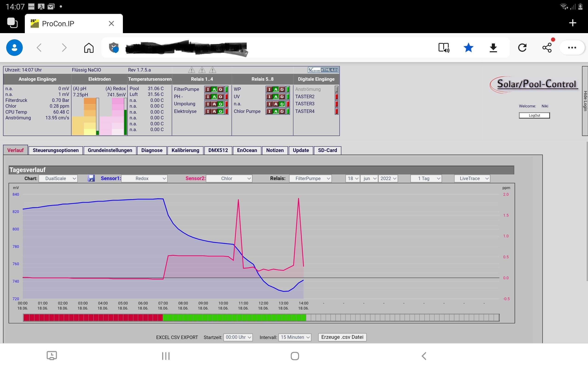Screen dimensions: 588x368
Task: Open the LiveTrace dropdown
Action: [472, 178]
